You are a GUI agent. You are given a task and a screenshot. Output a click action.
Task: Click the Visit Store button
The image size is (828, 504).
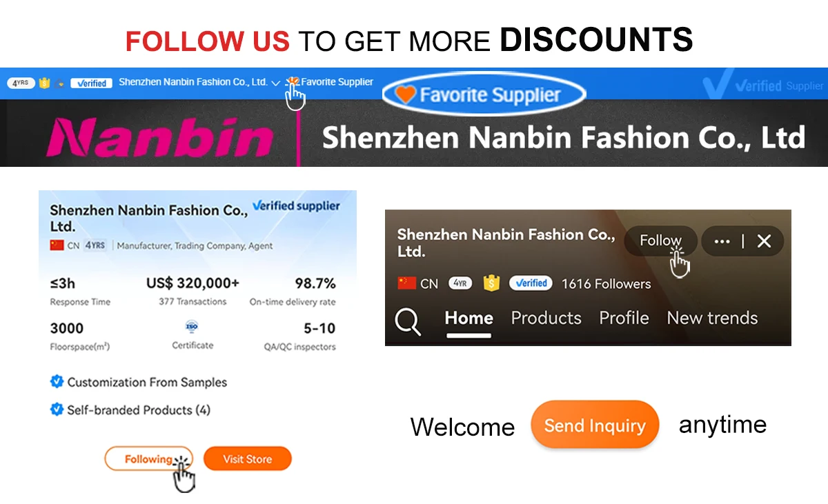click(x=248, y=459)
